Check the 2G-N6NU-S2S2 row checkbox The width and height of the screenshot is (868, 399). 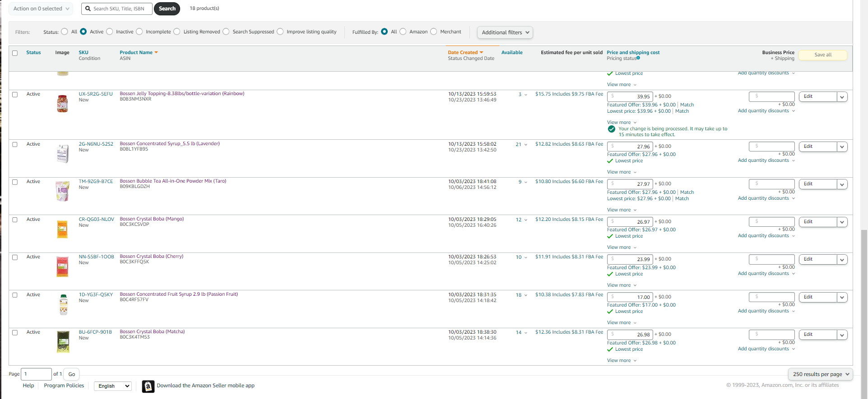pos(15,145)
